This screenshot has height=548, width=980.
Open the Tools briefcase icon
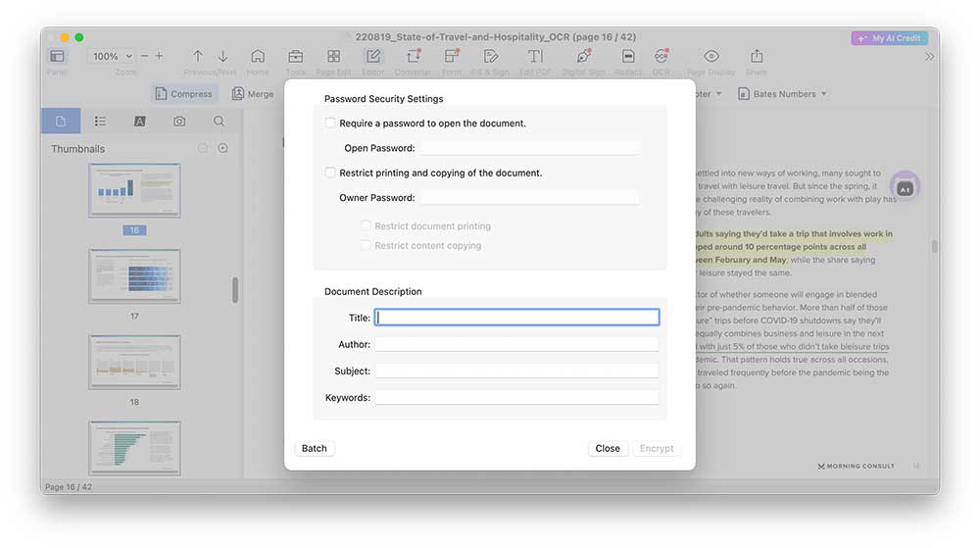(295, 57)
